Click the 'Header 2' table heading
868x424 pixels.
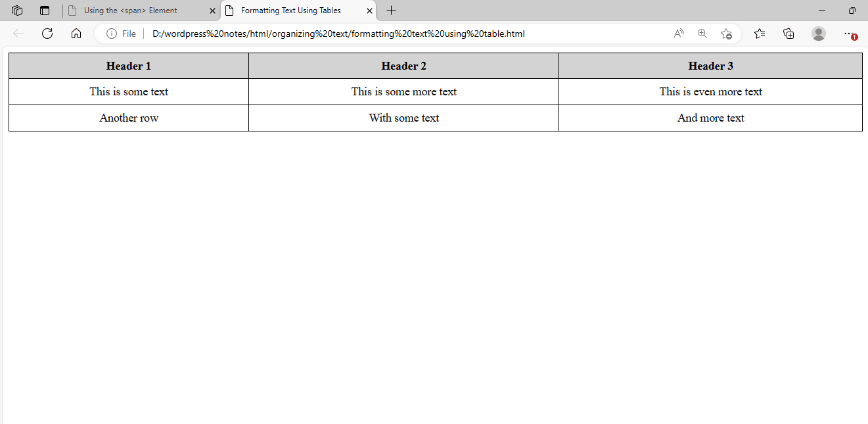pos(404,66)
